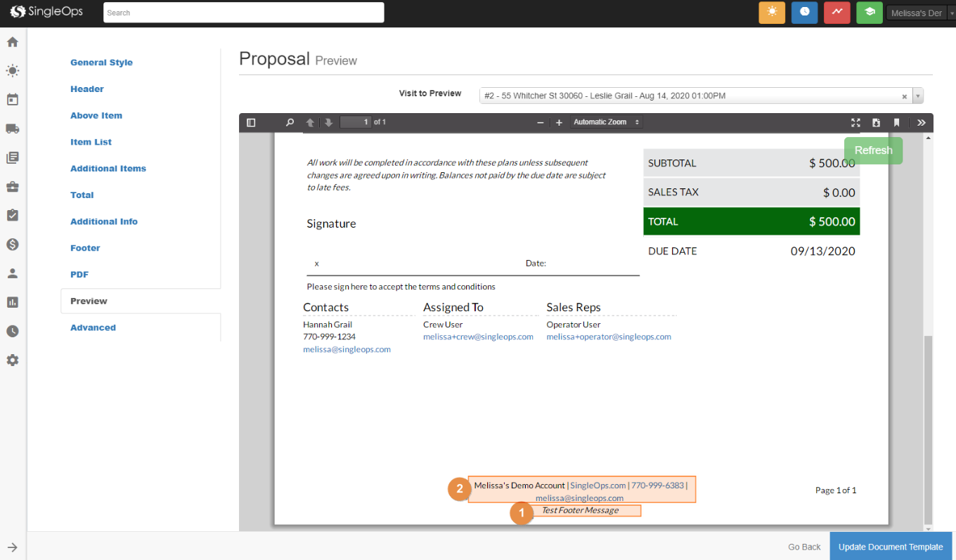
Task: Select the Footer settings tab
Action: point(85,248)
